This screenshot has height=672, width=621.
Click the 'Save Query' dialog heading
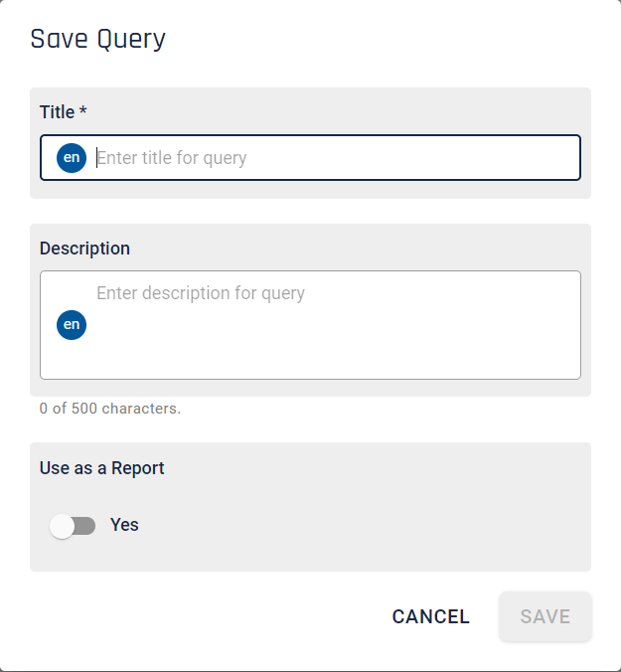click(97, 40)
